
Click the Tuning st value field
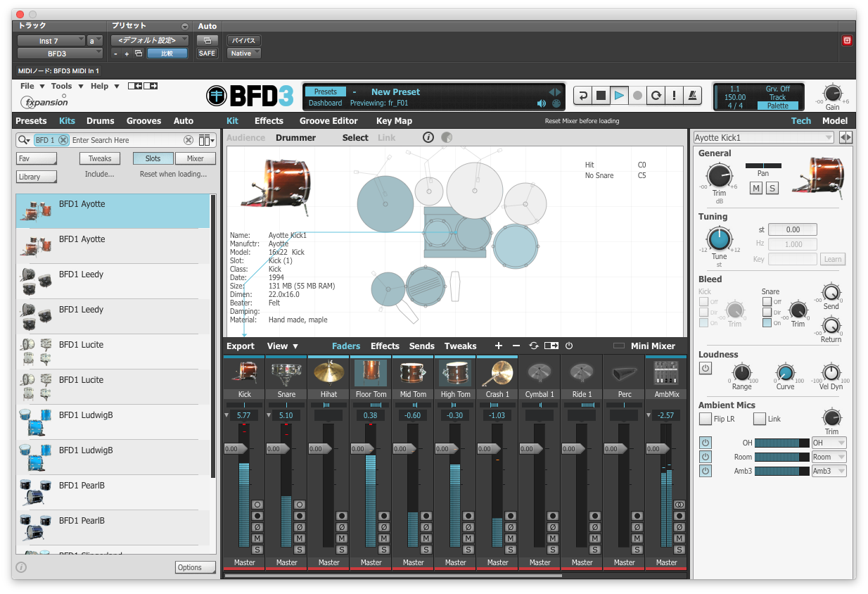click(x=793, y=229)
